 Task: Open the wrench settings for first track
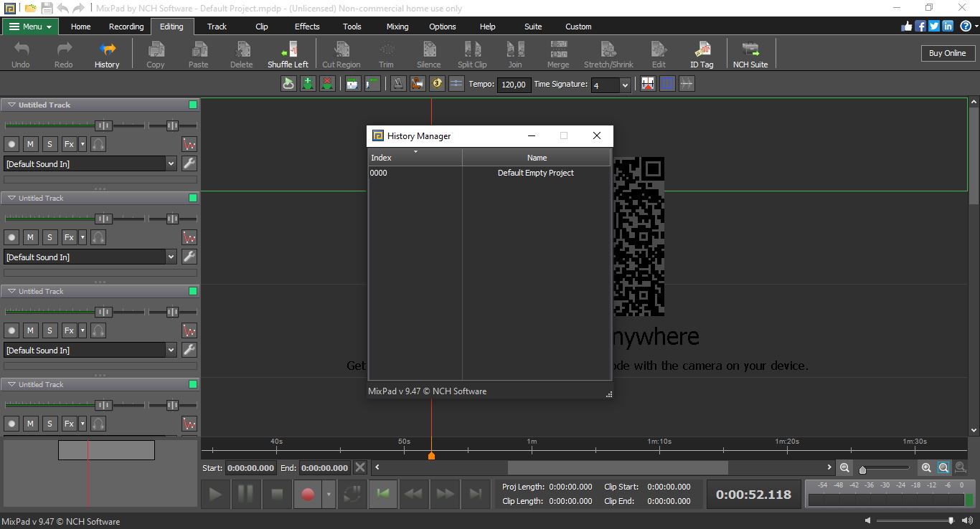coord(189,163)
